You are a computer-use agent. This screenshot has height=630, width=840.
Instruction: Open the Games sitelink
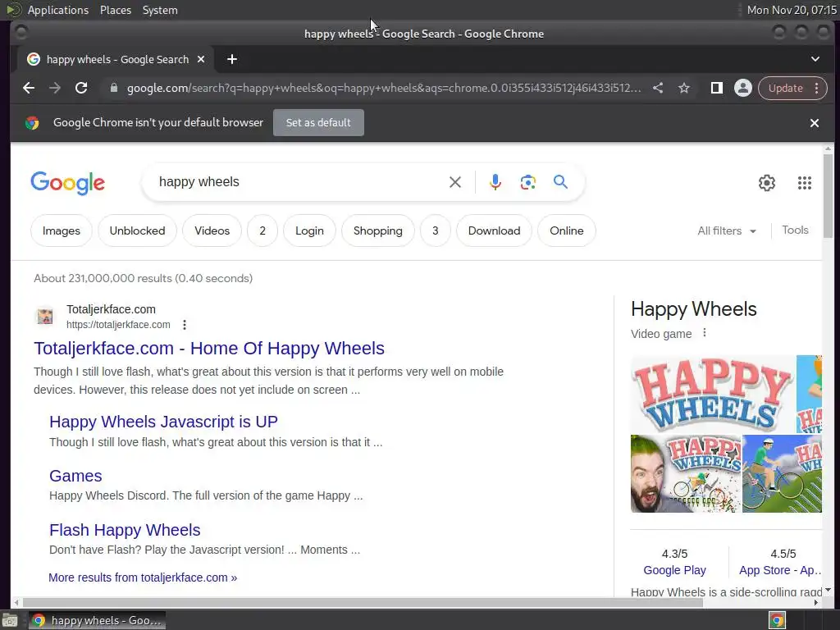click(x=75, y=476)
